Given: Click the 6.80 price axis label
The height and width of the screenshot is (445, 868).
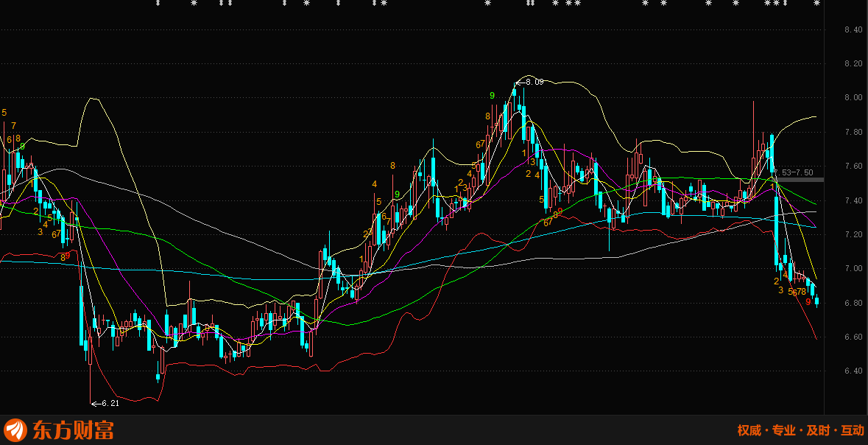Looking at the screenshot, I should (x=854, y=303).
